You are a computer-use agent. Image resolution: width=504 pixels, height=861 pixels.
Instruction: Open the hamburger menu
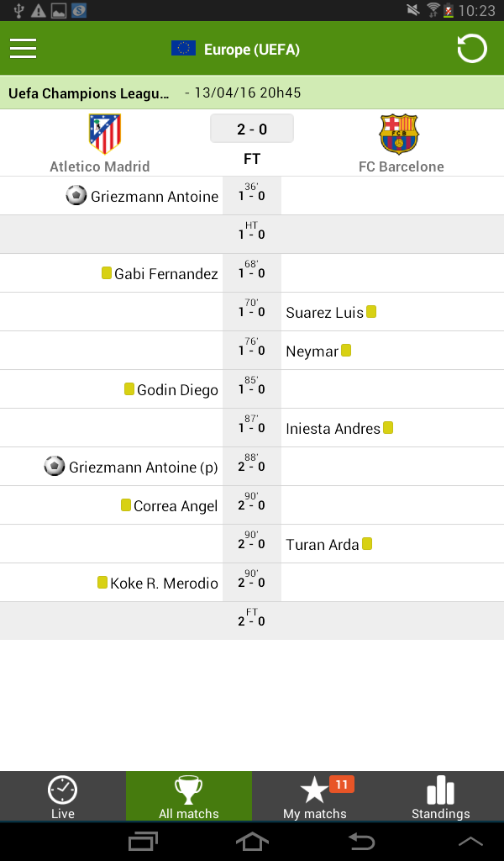pos(24,49)
